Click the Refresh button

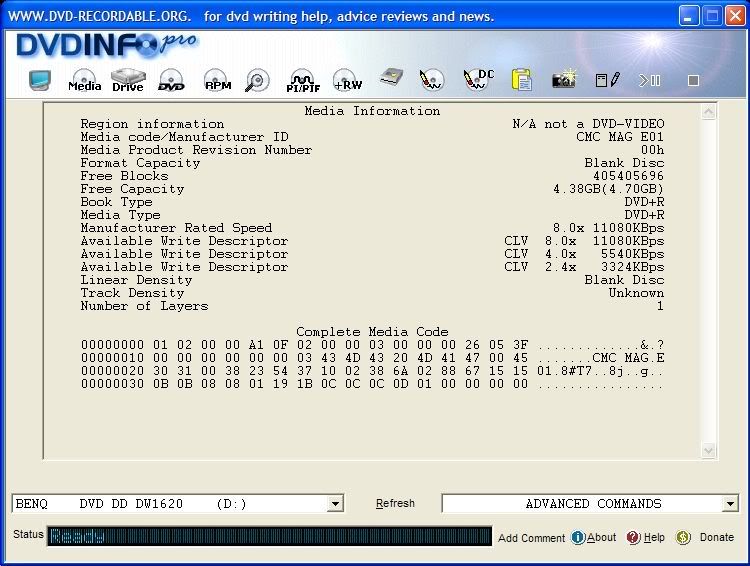click(395, 503)
